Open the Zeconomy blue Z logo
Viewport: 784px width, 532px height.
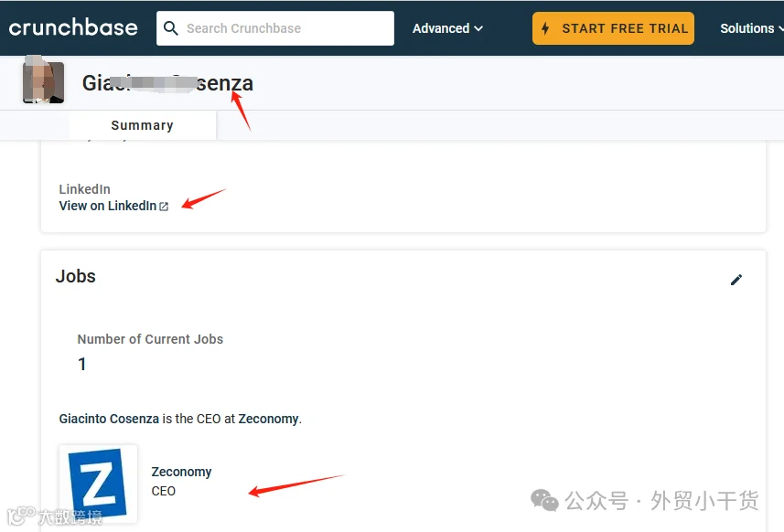98,484
